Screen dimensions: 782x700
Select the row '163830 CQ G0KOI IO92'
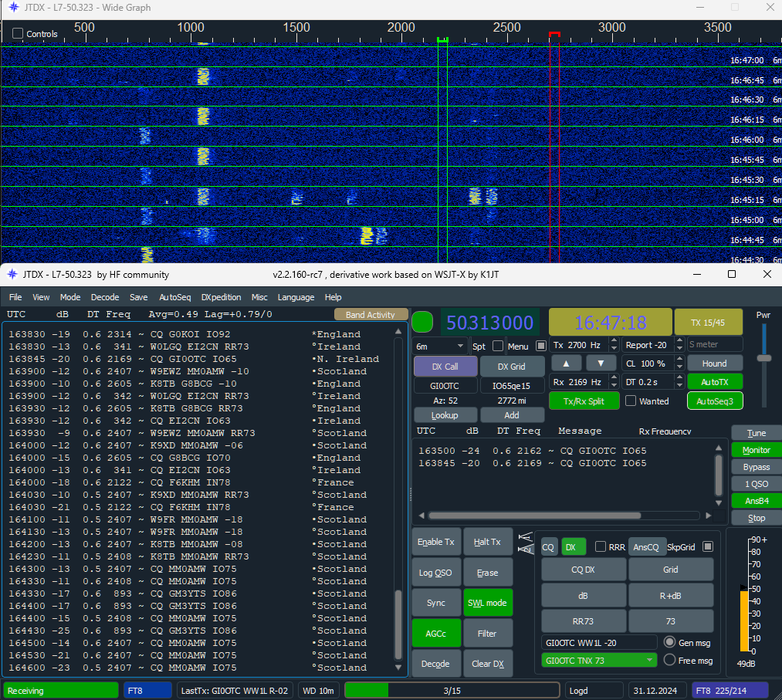point(198,334)
